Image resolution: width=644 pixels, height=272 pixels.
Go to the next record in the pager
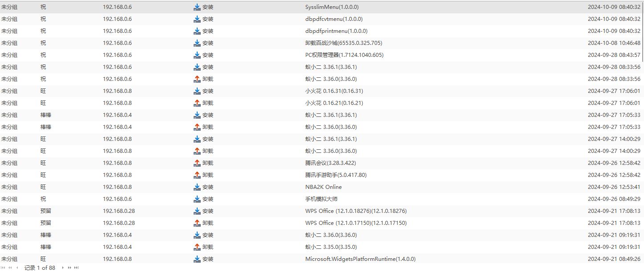tap(63, 268)
